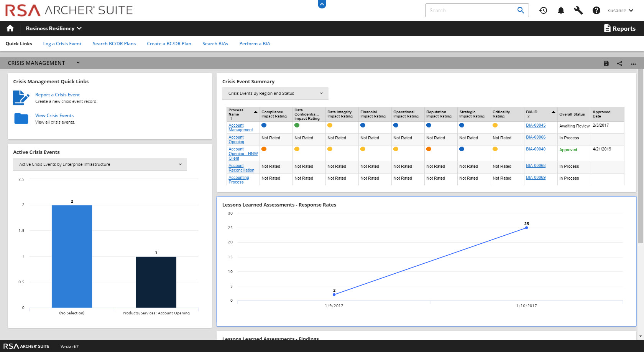Viewport: 644px width, 352px height.
Task: Expand the Business Resiliency workspace menu
Action: (x=53, y=28)
